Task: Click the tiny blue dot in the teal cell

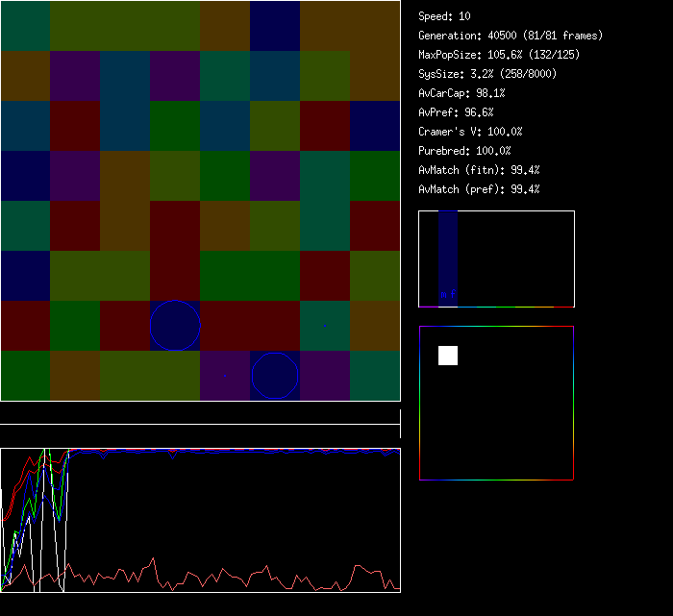Action: (325, 326)
